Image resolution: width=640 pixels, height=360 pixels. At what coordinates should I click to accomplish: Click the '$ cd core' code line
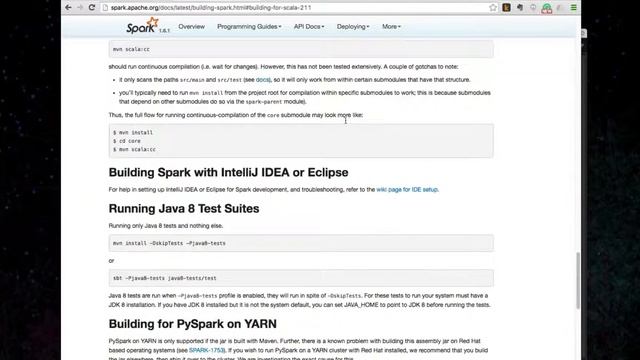tap(127, 141)
